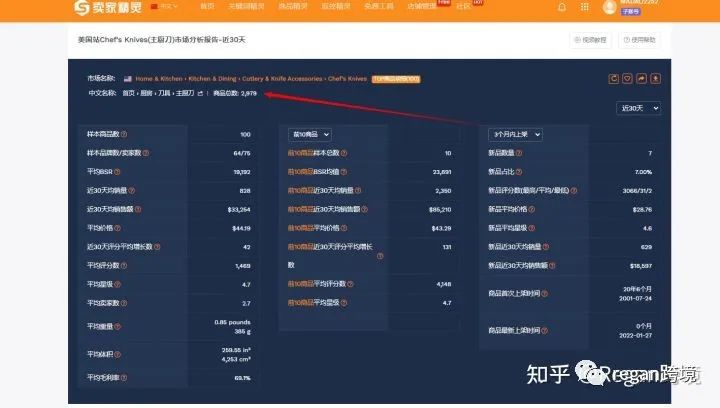The width and height of the screenshot is (720, 408).
Task: Click the help icon next to 新品平均星级
Action: coord(532,229)
